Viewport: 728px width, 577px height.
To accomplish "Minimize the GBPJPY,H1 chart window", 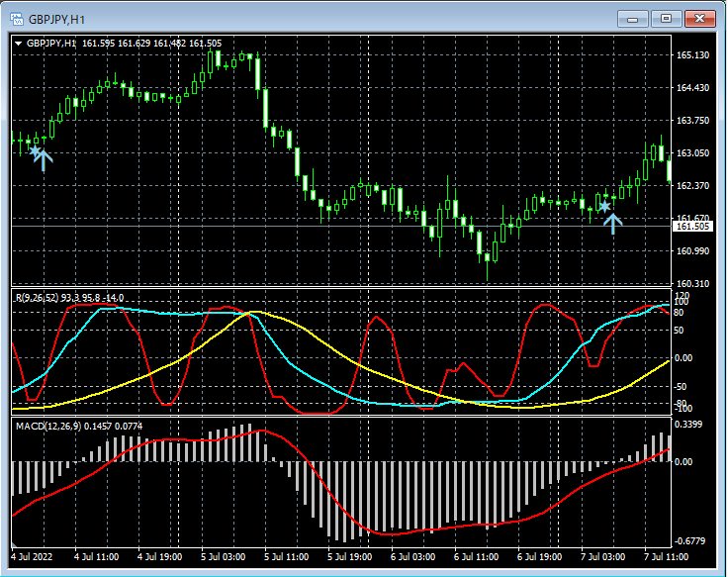I will [x=633, y=19].
